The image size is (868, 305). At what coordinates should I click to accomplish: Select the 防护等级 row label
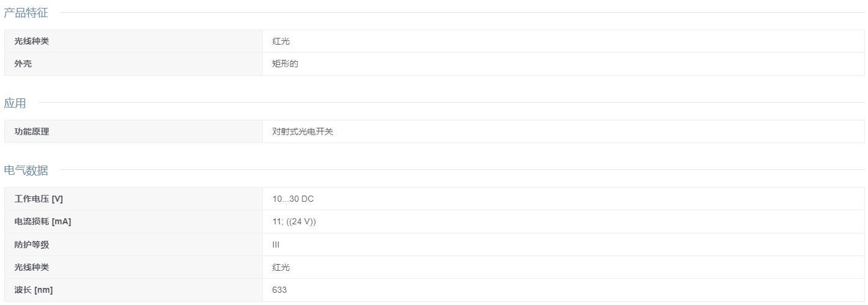pyautogui.click(x=31, y=244)
